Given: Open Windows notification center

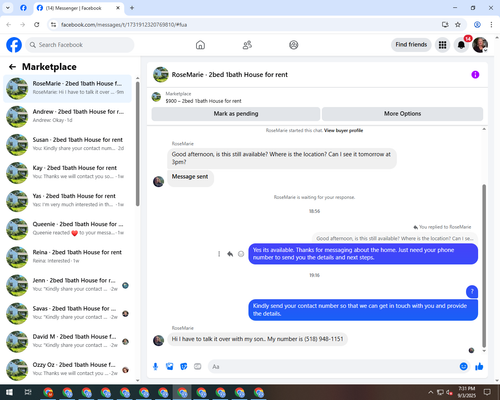Looking at the screenshot, I should click(487, 392).
